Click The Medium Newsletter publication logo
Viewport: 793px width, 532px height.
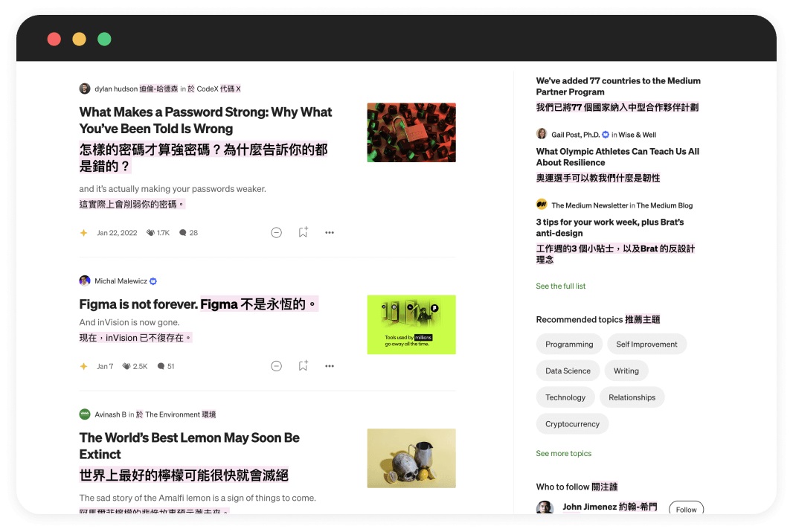[542, 205]
